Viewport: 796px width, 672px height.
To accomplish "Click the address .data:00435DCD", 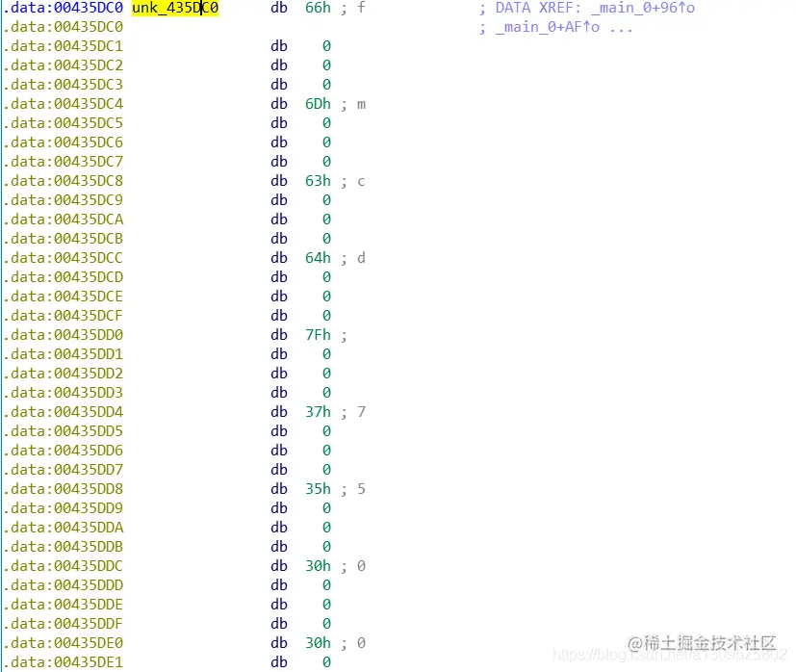I will pyautogui.click(x=63, y=277).
